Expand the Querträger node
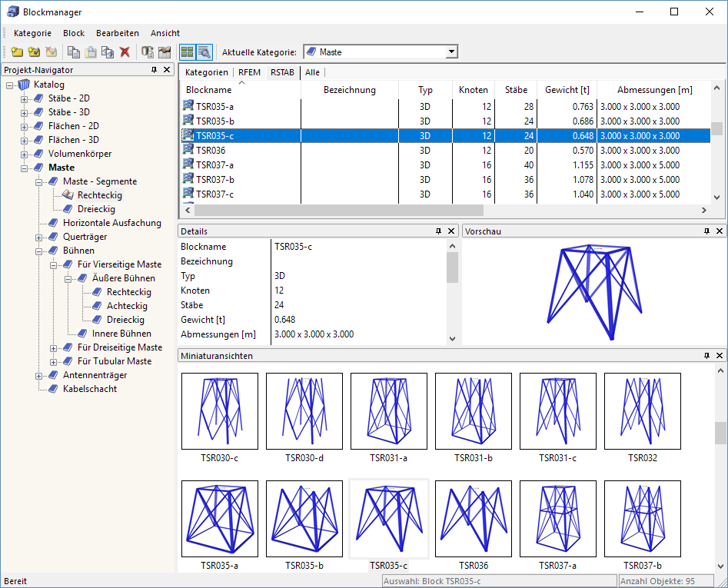This screenshot has width=728, height=588. coord(39,238)
